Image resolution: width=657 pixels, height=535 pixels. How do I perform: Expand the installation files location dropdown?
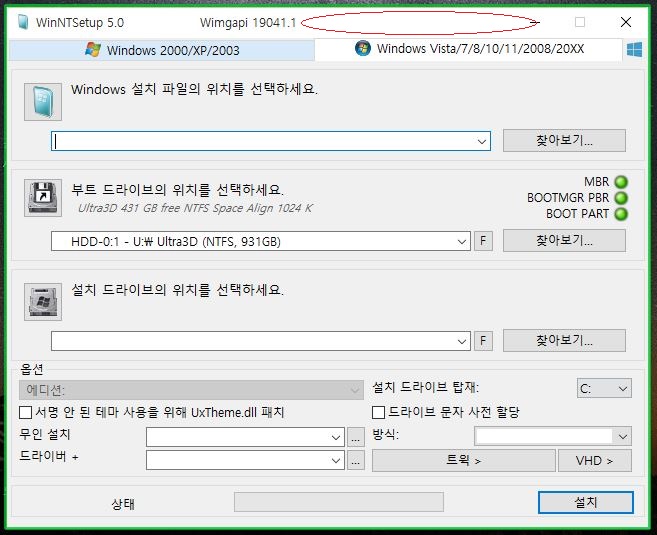click(x=481, y=141)
